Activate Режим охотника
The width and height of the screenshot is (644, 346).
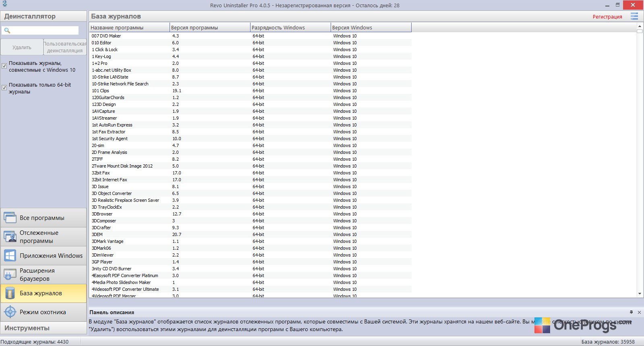[x=43, y=312]
